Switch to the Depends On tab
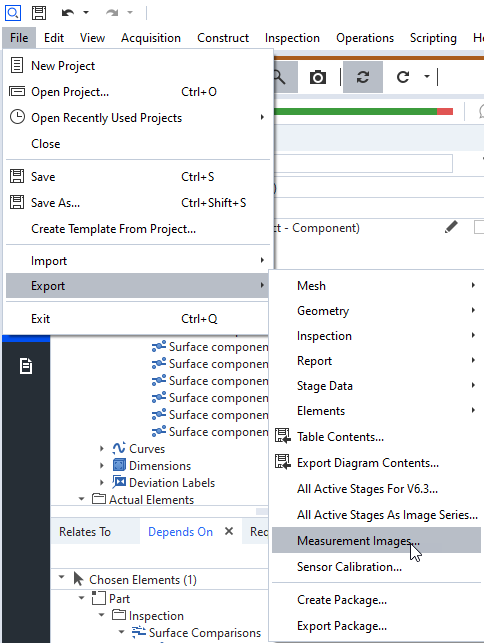 (180, 532)
